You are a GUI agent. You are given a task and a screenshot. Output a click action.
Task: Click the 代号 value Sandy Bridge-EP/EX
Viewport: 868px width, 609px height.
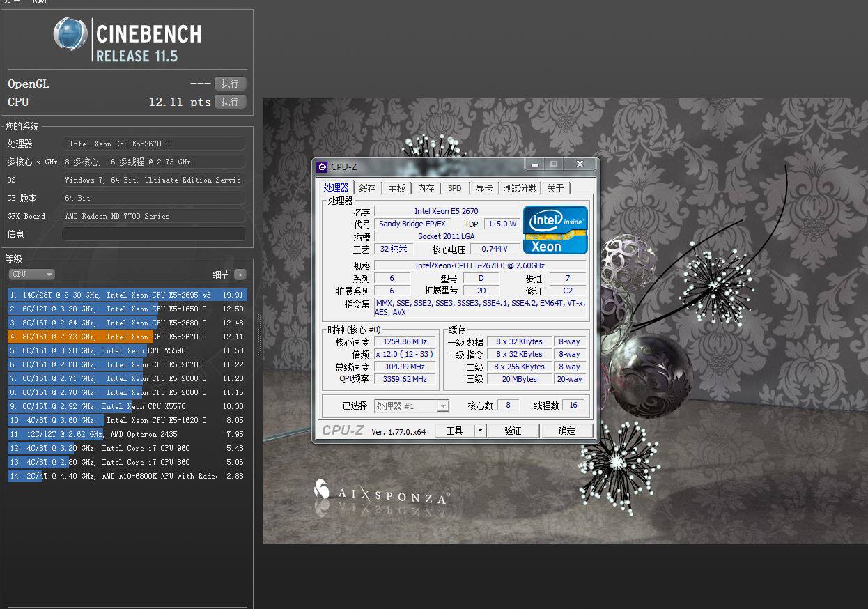(x=412, y=224)
